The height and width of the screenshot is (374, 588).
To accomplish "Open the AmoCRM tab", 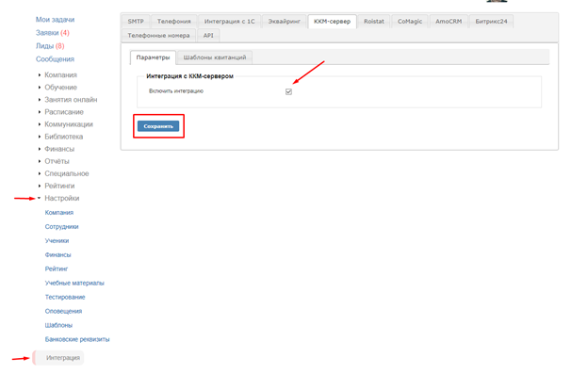I will tap(449, 22).
